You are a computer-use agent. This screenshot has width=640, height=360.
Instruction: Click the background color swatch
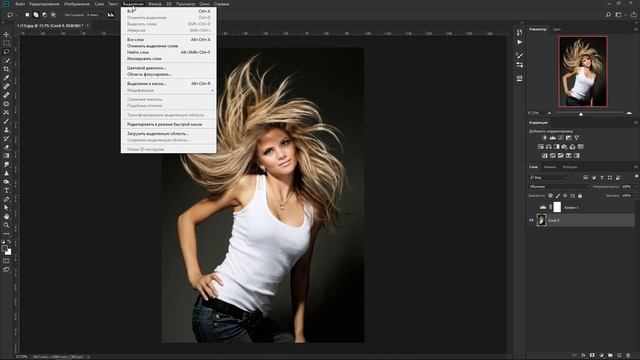point(8,252)
